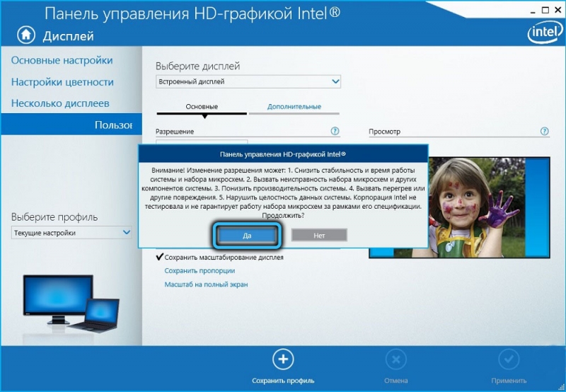Close the Intel graphics control panel
The height and width of the screenshot is (392, 566).
[558, 11]
